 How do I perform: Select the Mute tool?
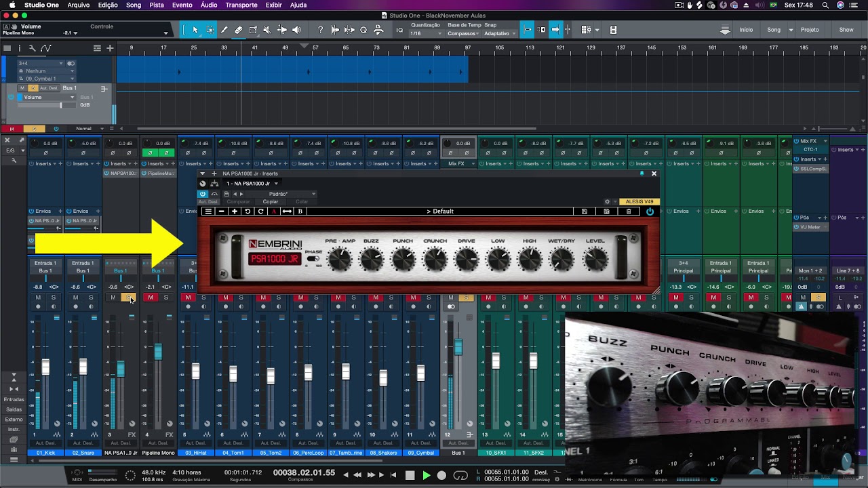tap(267, 30)
